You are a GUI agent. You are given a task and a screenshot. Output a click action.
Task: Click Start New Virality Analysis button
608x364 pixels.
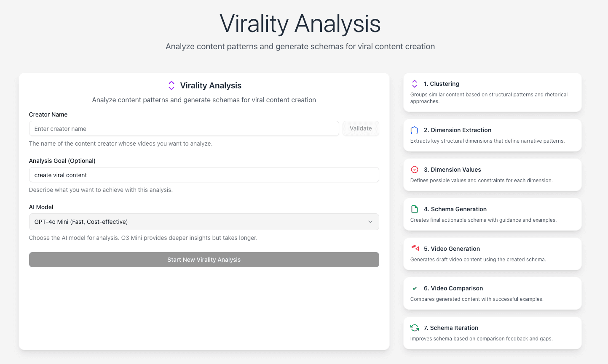point(204,260)
